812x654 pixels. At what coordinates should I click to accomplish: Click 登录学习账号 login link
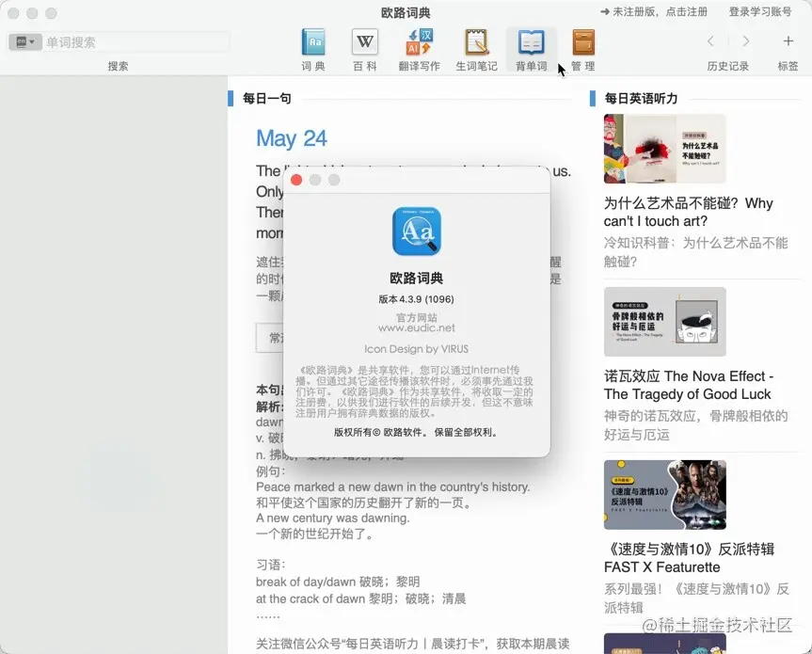[759, 12]
